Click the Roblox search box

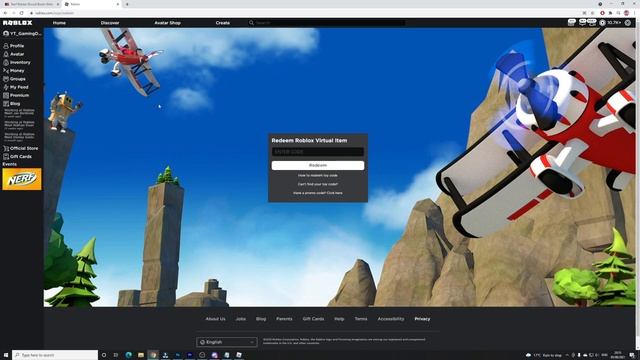tap(327, 23)
